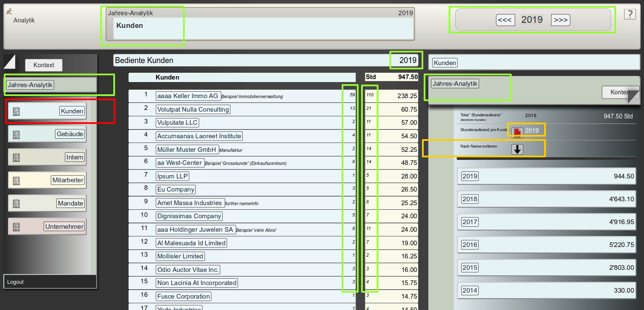This screenshot has height=310, width=644.
Task: Click the document icon beside Intern
Action: 16,157
